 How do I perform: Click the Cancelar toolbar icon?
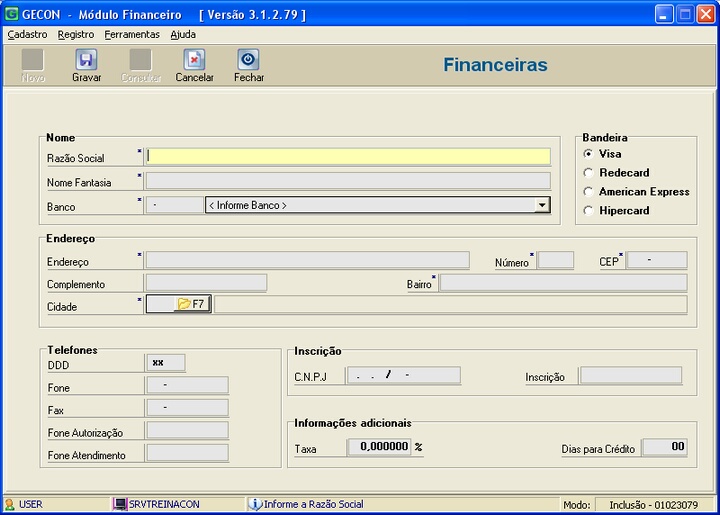[194, 60]
